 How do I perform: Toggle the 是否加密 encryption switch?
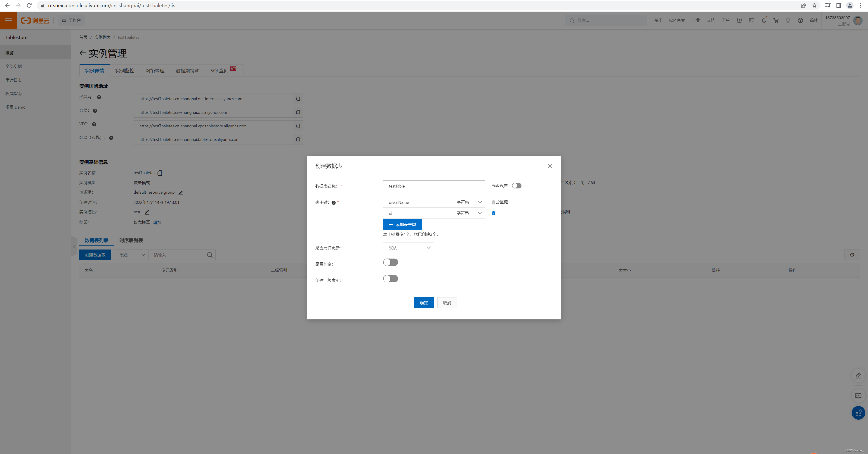[390, 262]
